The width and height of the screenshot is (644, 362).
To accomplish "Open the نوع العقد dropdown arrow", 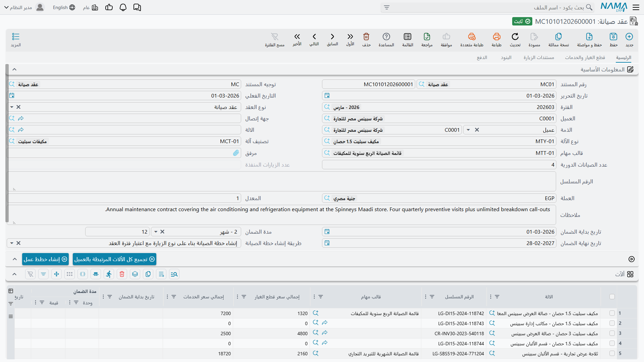I will tap(12, 107).
